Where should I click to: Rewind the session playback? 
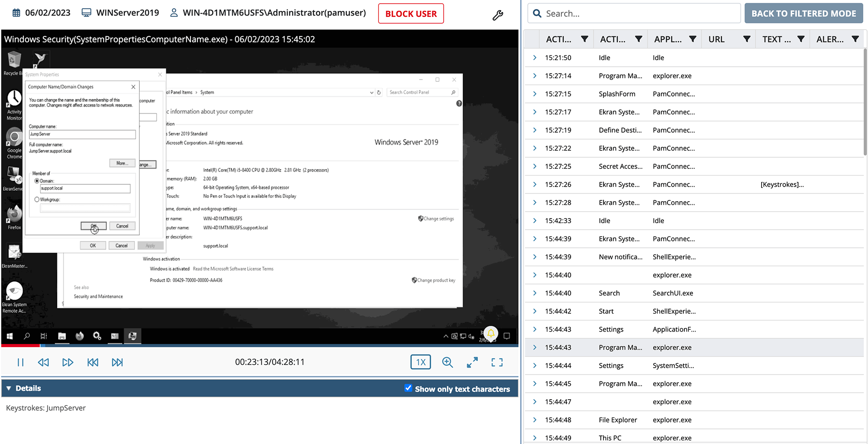[x=43, y=362]
